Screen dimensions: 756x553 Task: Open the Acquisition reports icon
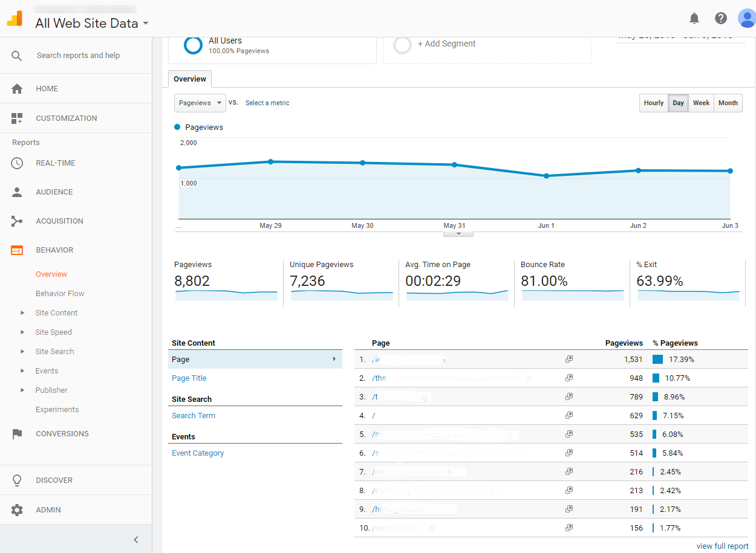coord(17,221)
